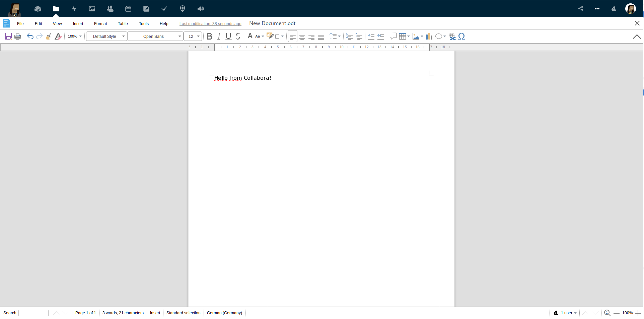The width and height of the screenshot is (644, 319).
Task: Toggle italic formatting
Action: tap(219, 36)
